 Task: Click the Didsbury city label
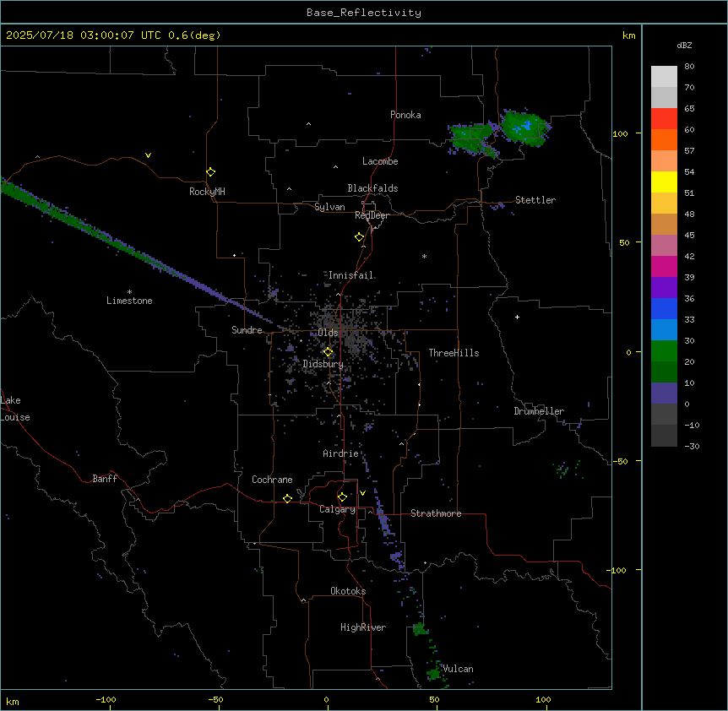[323, 364]
